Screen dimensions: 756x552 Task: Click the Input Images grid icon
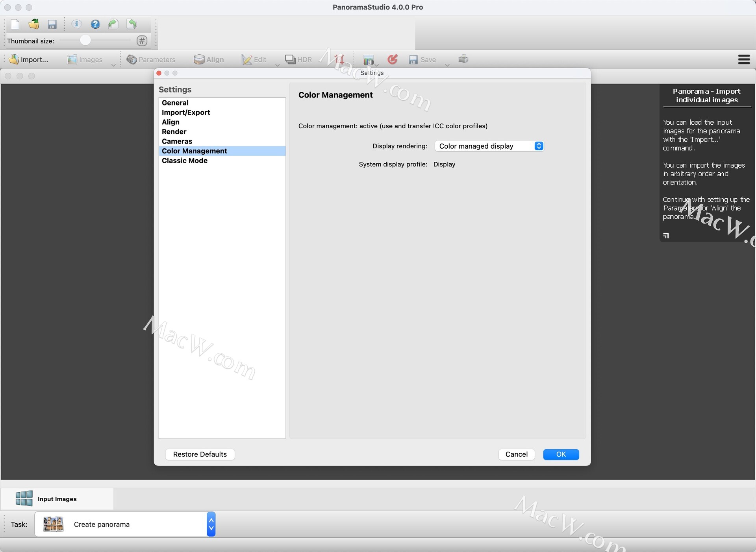point(24,498)
